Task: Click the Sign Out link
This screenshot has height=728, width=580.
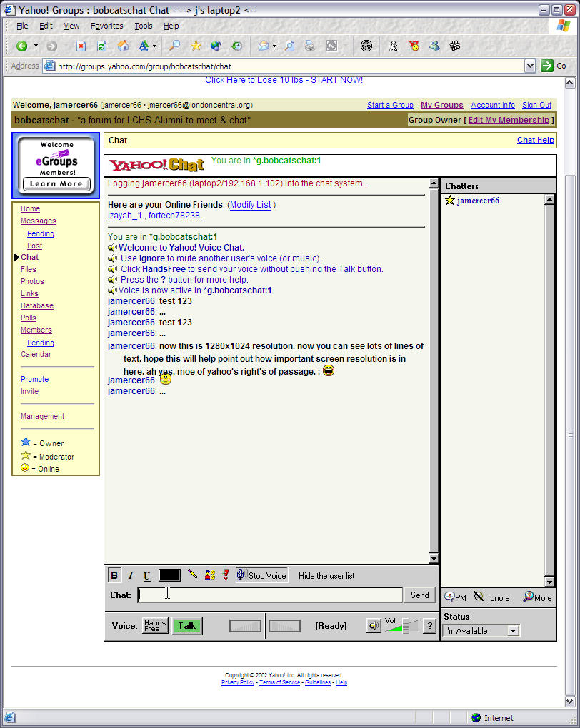Action: click(x=536, y=106)
